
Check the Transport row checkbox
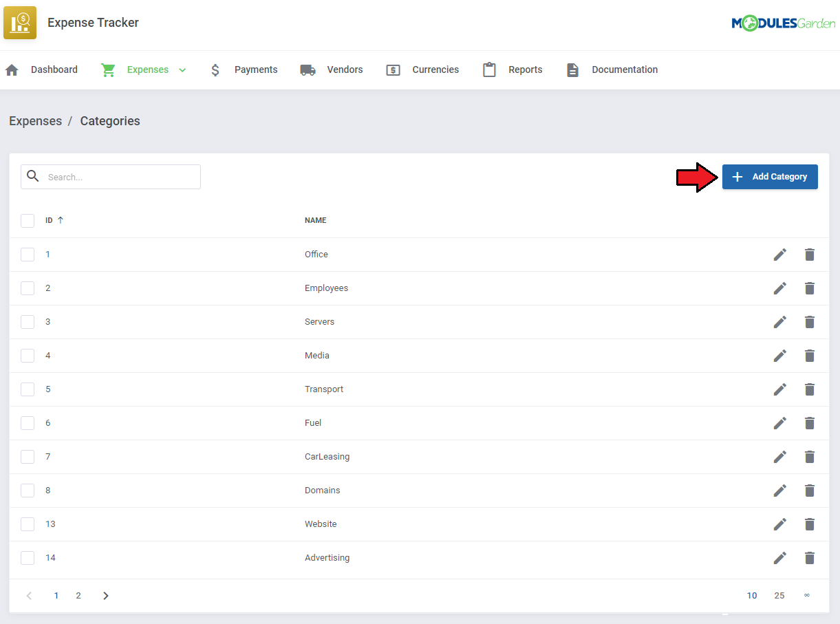tap(28, 389)
